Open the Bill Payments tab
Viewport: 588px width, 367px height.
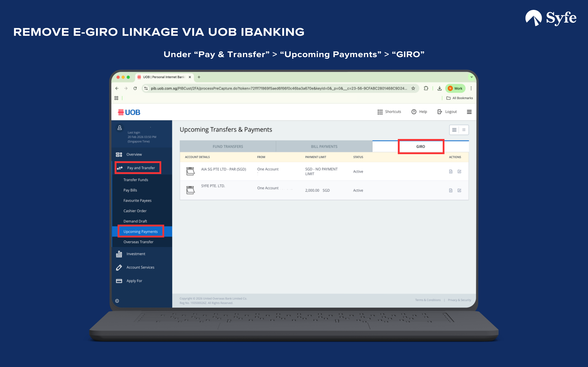[324, 147]
